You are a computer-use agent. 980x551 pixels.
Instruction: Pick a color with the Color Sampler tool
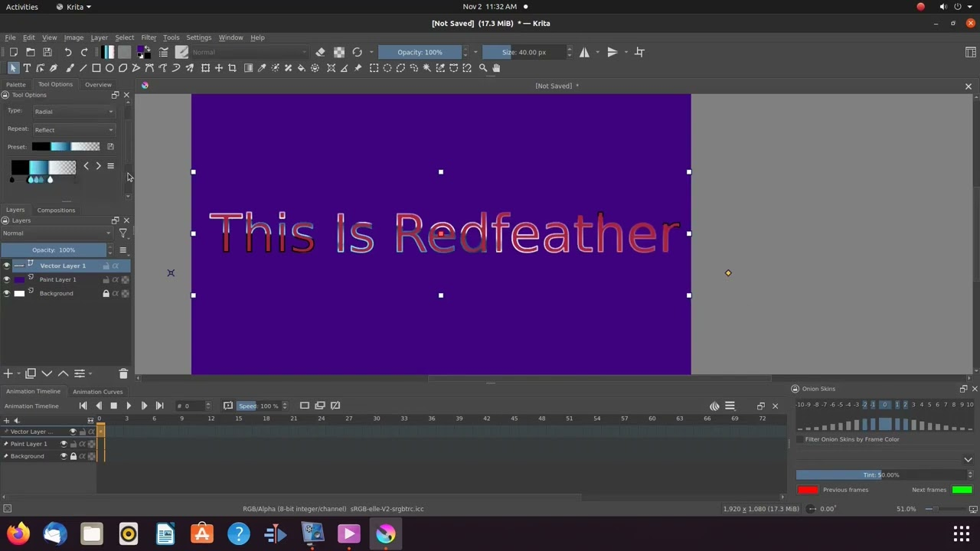coord(262,67)
